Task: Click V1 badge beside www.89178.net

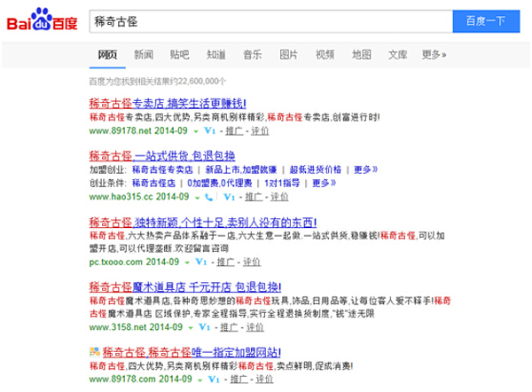Action: pyautogui.click(x=209, y=130)
